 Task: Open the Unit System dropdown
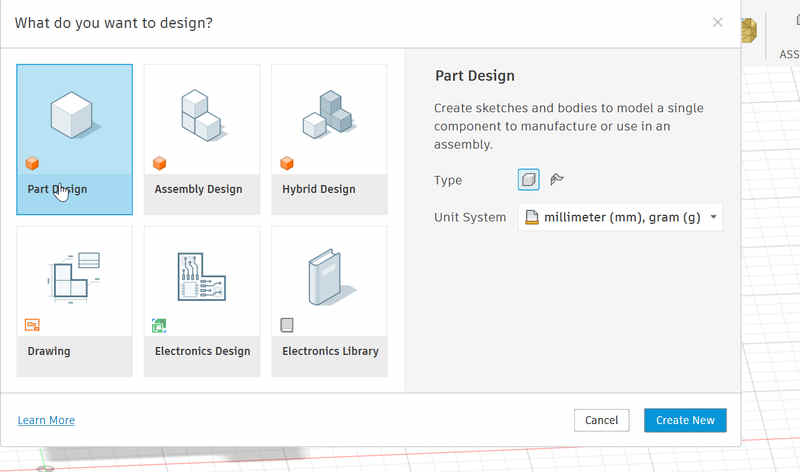point(620,217)
